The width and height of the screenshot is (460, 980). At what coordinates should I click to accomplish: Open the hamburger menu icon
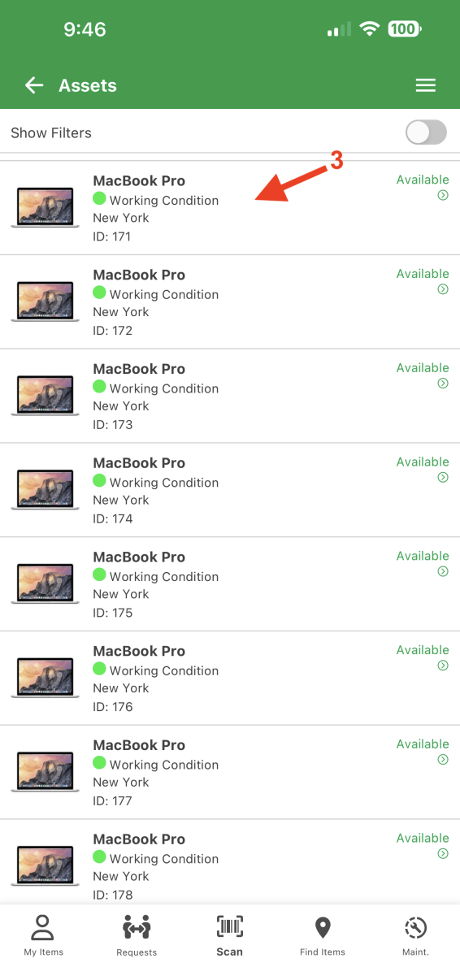426,85
